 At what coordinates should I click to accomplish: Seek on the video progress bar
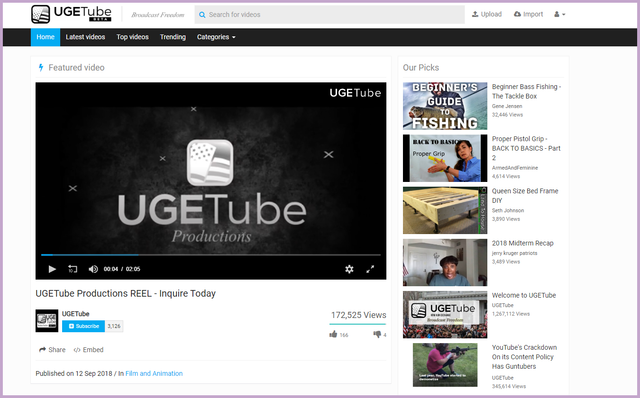click(211, 255)
